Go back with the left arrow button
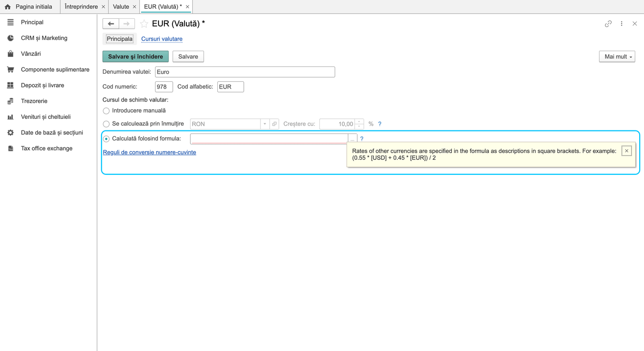 click(x=111, y=24)
